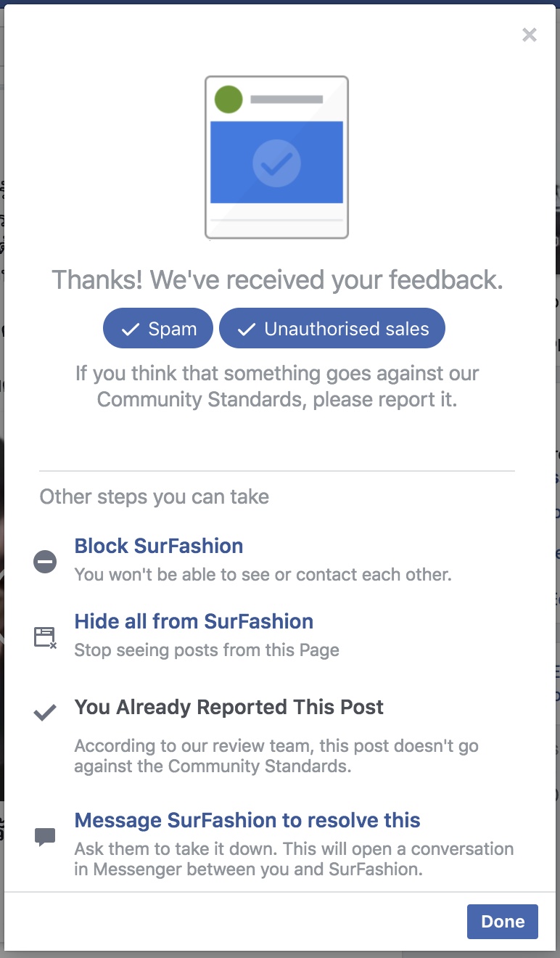Click the hide-posts window icon
This screenshot has height=958, width=560.
(45, 637)
